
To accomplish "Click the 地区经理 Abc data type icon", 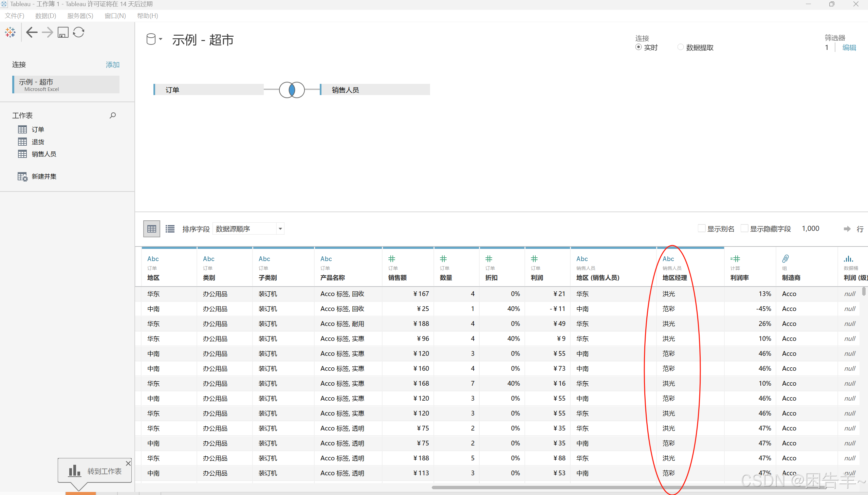I will [x=668, y=259].
